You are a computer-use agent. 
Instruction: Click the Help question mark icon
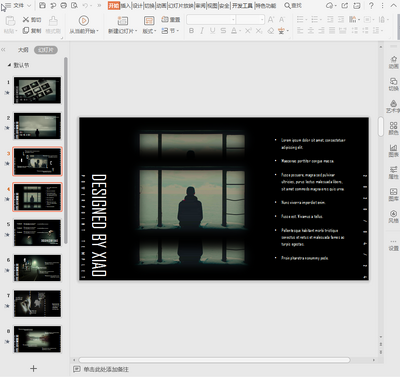371,5
